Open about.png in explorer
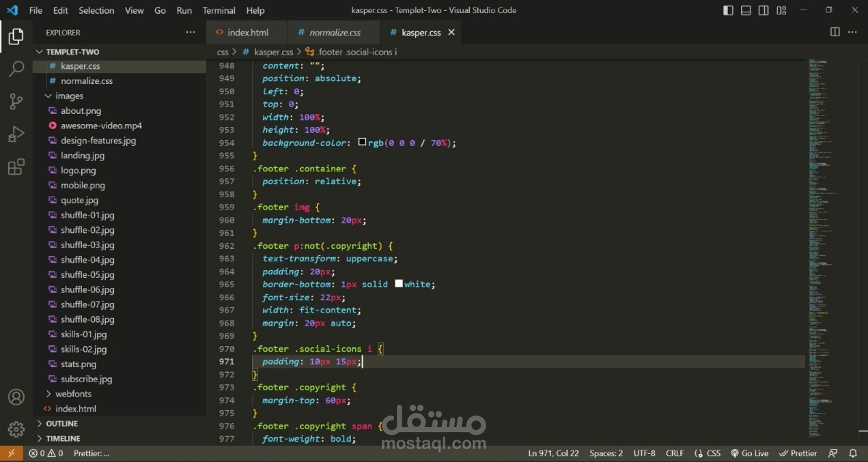868x462 pixels. tap(120, 111)
